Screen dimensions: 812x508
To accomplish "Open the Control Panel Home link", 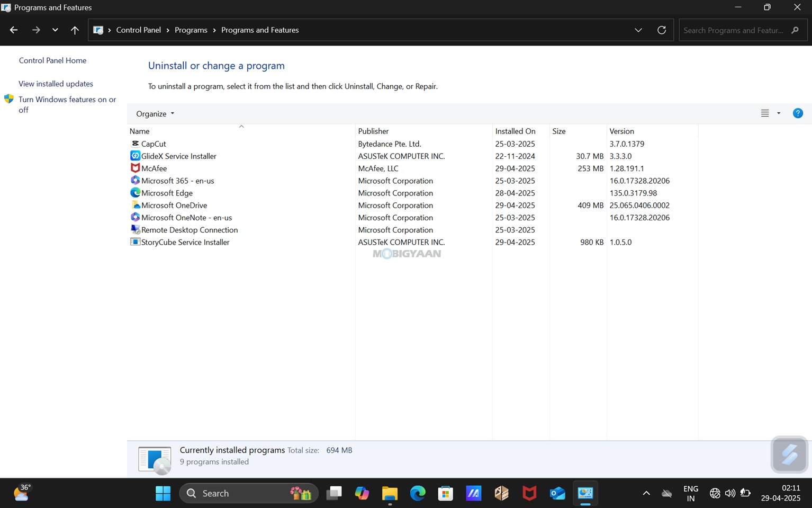I will [x=52, y=60].
